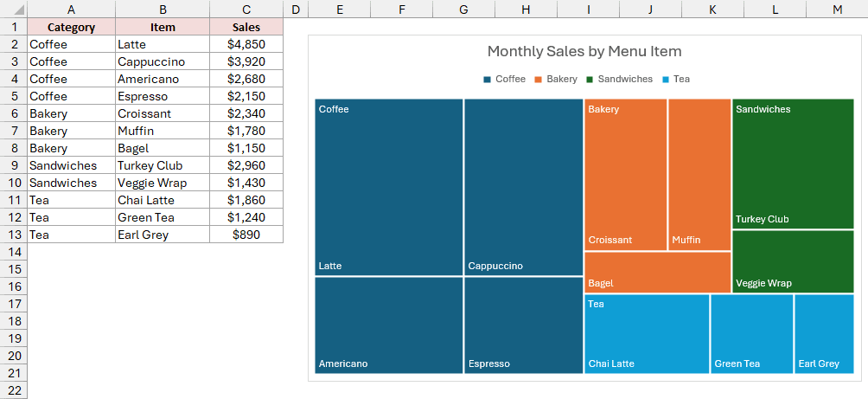Image resolution: width=868 pixels, height=399 pixels.
Task: Select the $1,430 sales cell
Action: (x=246, y=183)
